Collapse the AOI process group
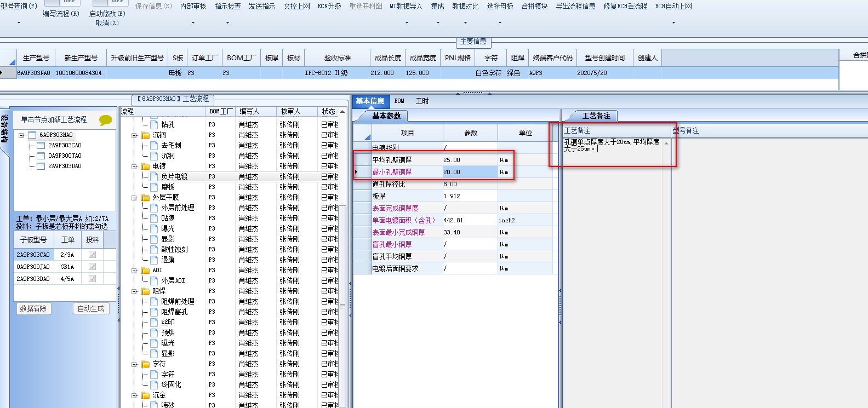868x408 pixels. tap(134, 271)
